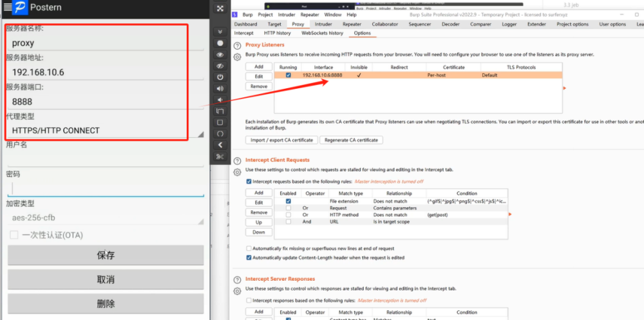Image resolution: width=644 pixels, height=320 pixels.
Task: Open the Project menu
Action: [x=265, y=14]
